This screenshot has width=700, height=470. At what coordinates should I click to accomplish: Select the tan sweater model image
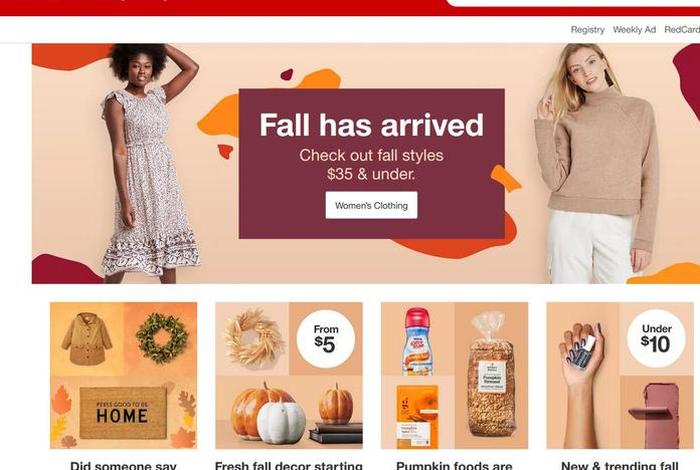click(596, 163)
